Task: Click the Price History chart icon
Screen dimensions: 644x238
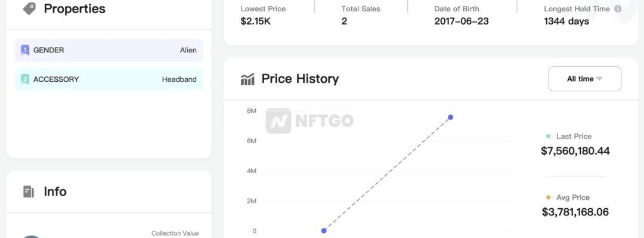Action: tap(247, 79)
